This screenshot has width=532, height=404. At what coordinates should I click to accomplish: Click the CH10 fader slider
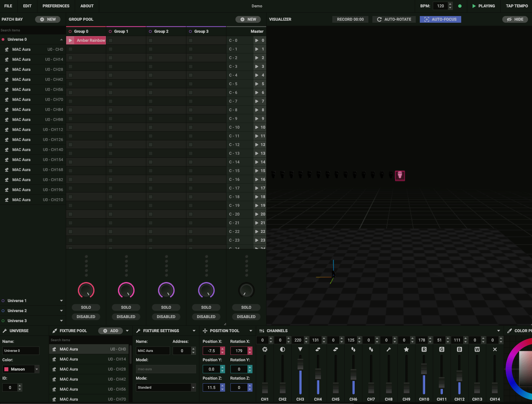click(x=424, y=369)
